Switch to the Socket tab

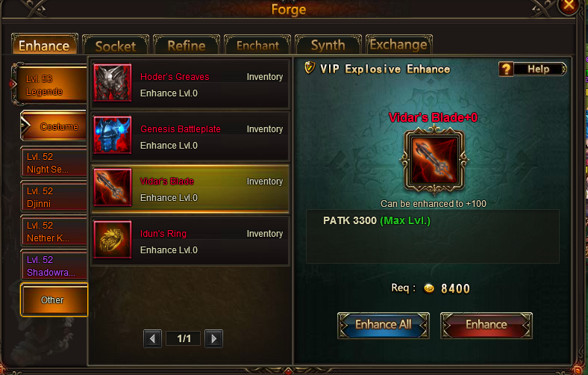[116, 46]
